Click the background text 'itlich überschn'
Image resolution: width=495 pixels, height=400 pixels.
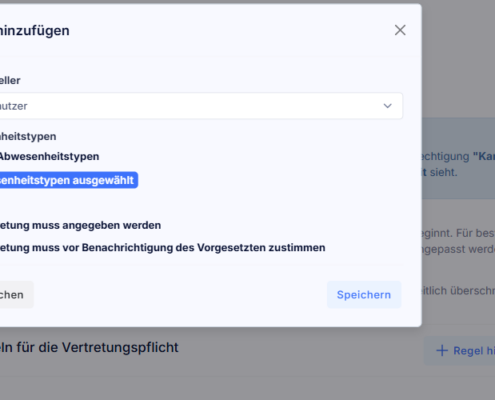point(458,291)
